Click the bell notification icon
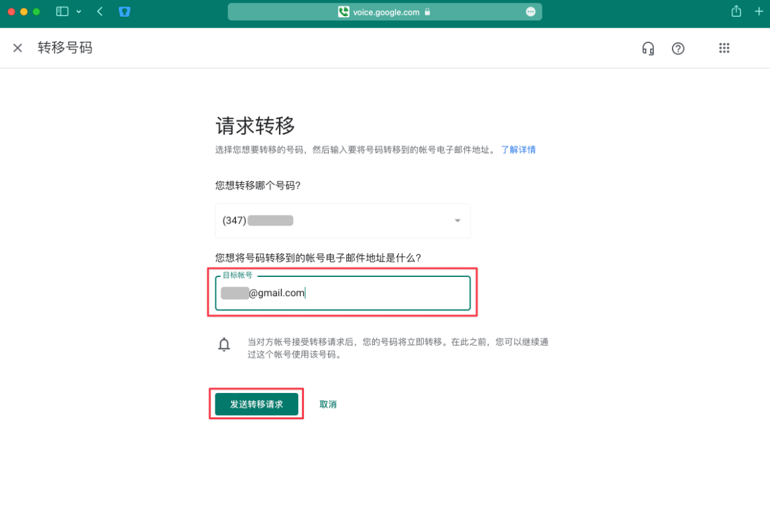Image resolution: width=770 pixels, height=532 pixels. [224, 345]
